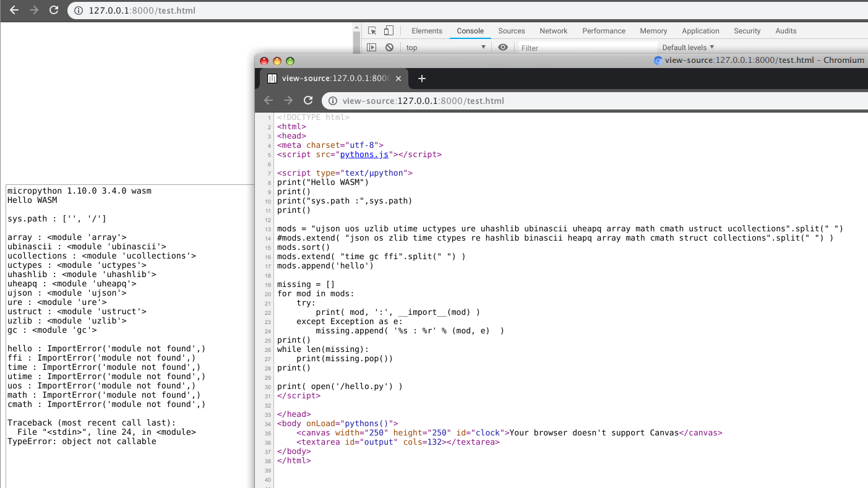Switch to the Console tab in DevTools
The width and height of the screenshot is (868, 488).
[x=470, y=31]
